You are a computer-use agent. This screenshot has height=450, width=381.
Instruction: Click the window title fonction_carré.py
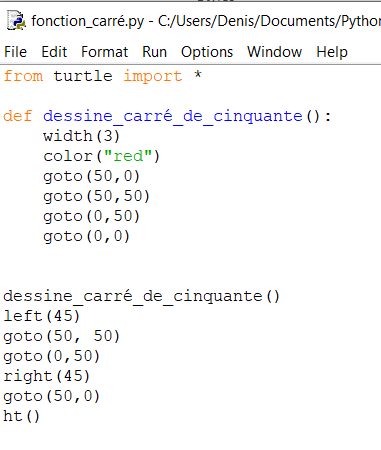pos(88,21)
